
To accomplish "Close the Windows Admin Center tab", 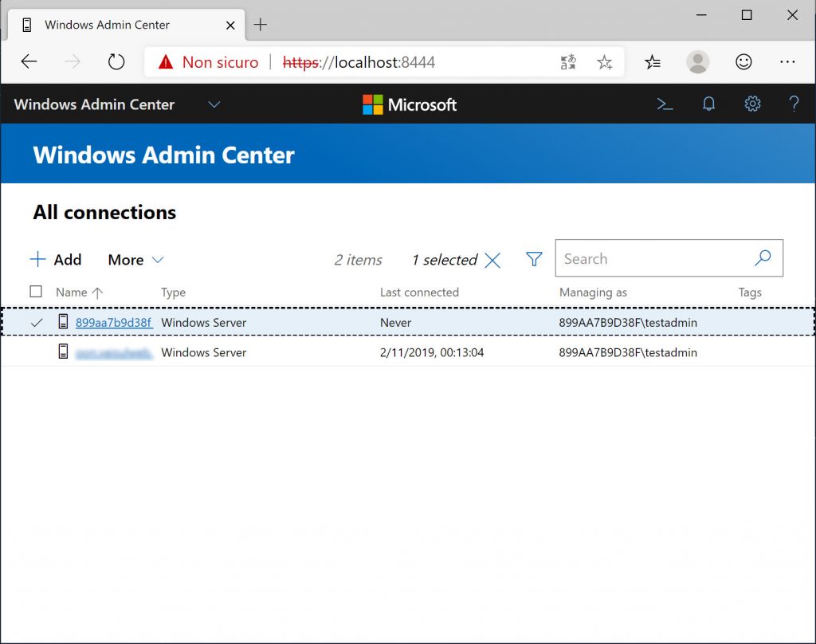I will point(230,25).
